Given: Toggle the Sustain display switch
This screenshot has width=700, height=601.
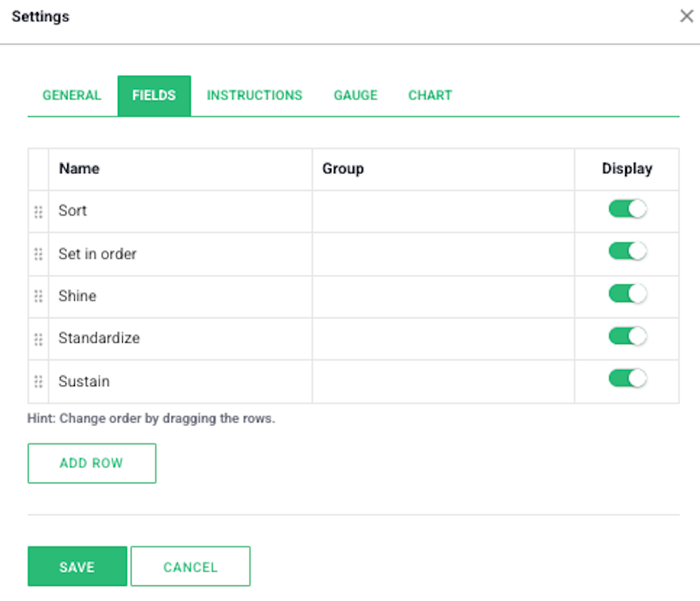Looking at the screenshot, I should (627, 378).
